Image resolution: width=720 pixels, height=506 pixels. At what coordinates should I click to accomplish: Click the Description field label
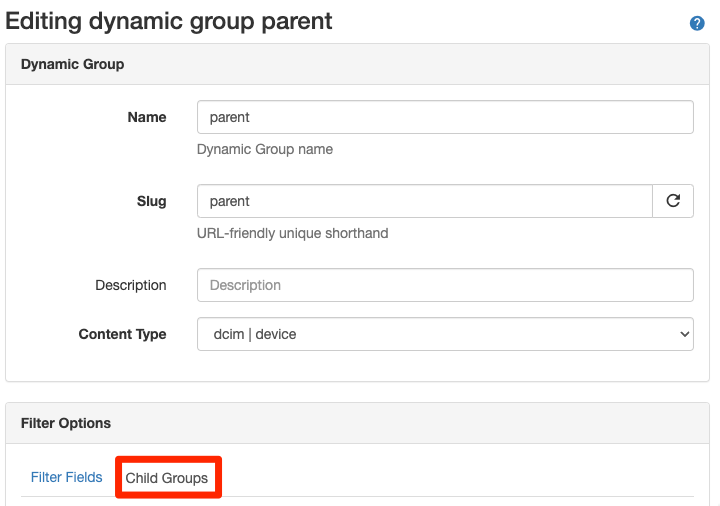click(x=131, y=285)
